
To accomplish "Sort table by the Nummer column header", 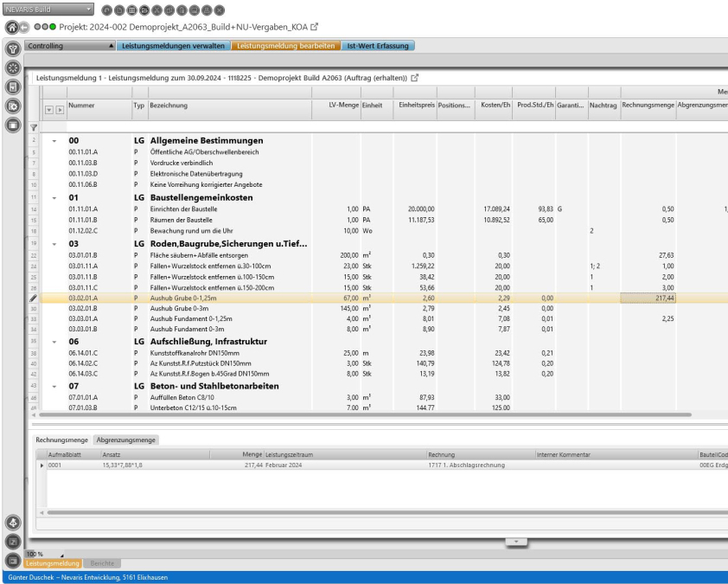I will pyautogui.click(x=81, y=106).
